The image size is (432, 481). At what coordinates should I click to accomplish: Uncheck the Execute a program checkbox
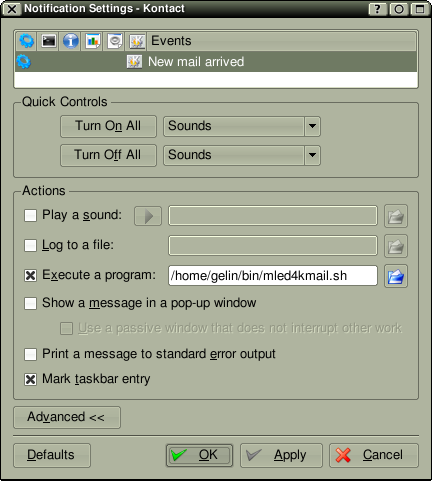tap(30, 275)
